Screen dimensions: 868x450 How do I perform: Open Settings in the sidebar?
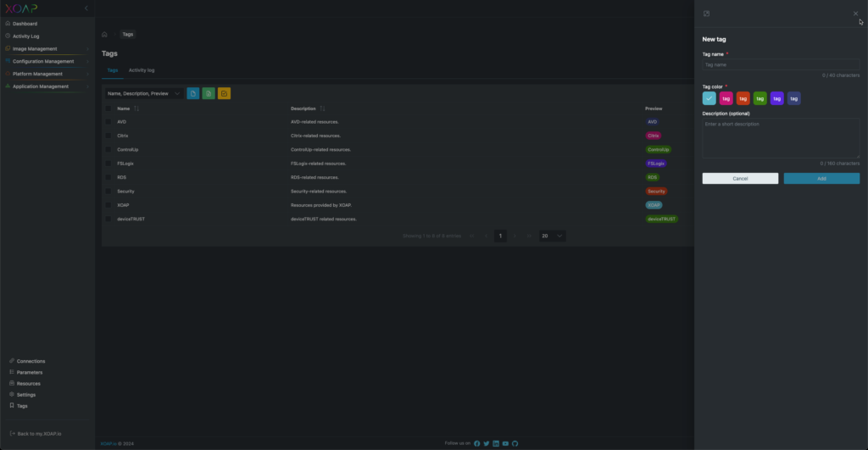[26, 395]
